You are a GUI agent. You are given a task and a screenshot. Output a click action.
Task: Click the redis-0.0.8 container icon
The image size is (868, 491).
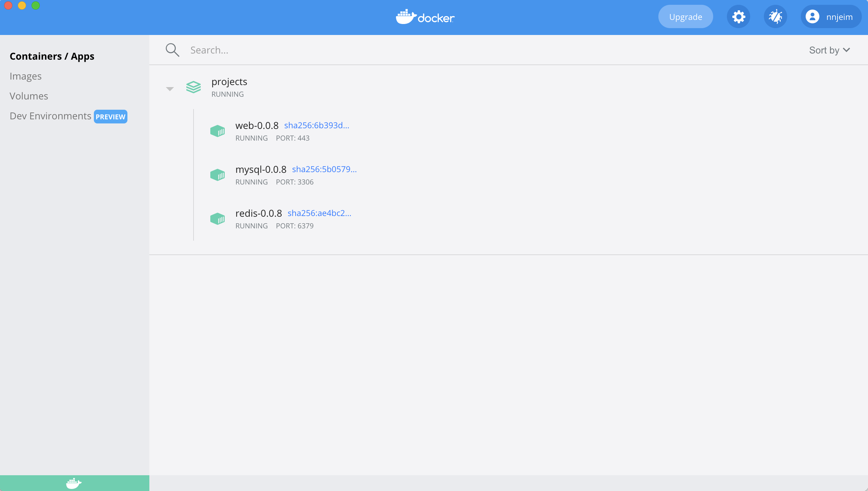click(x=218, y=219)
